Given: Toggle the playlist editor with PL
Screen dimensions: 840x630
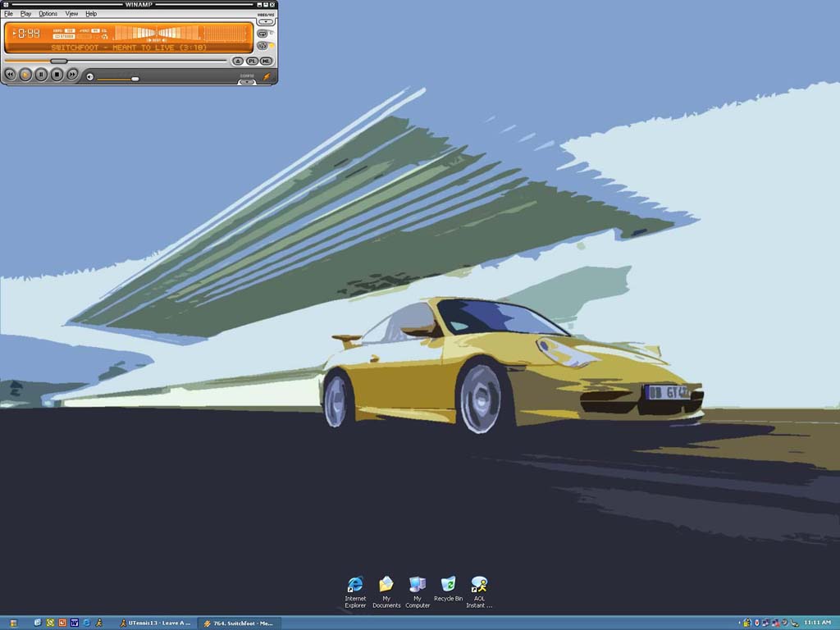Looking at the screenshot, I should 252,61.
